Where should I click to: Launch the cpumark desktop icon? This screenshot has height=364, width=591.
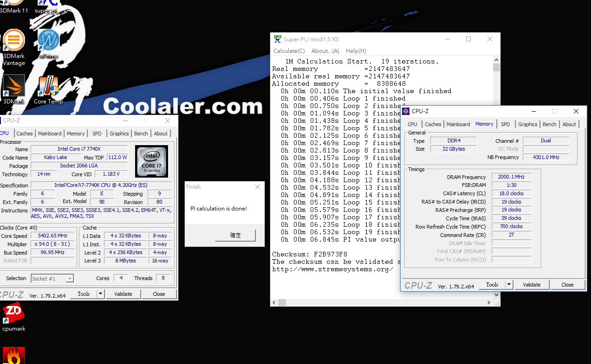14,317
